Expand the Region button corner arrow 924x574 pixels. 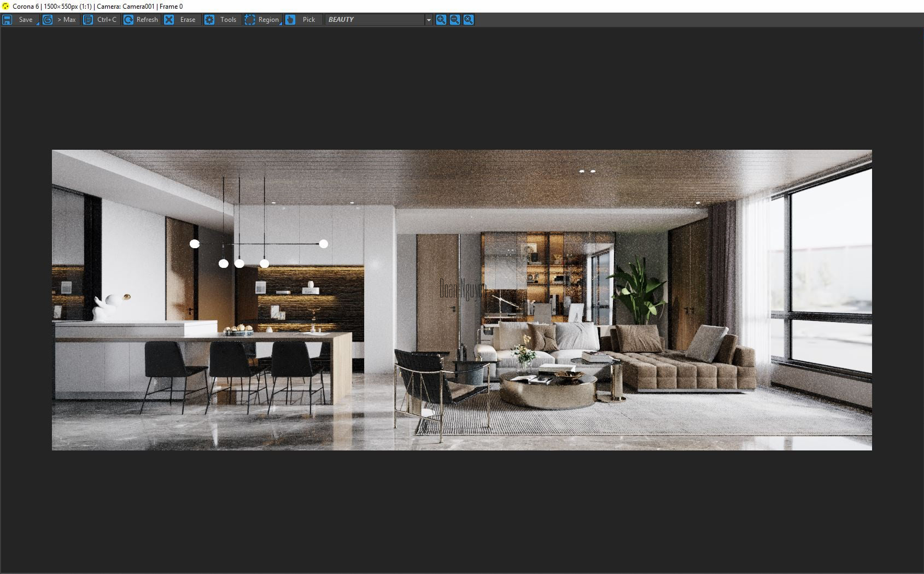click(x=280, y=24)
